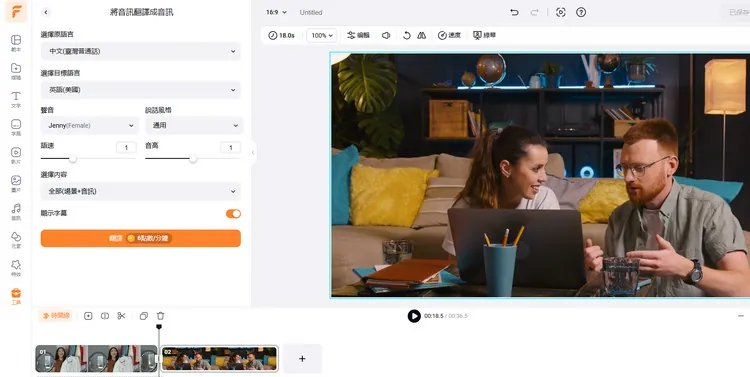Screen dimensions: 750x377
Task: Click the undo arrow icon
Action: tap(514, 12)
